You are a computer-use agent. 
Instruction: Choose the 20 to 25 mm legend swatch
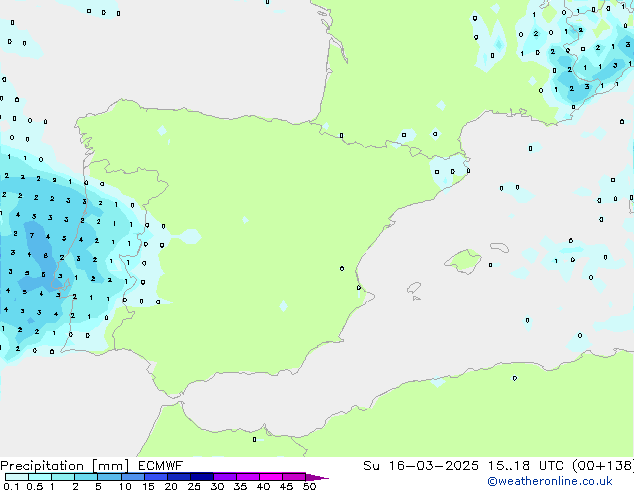[179, 477]
